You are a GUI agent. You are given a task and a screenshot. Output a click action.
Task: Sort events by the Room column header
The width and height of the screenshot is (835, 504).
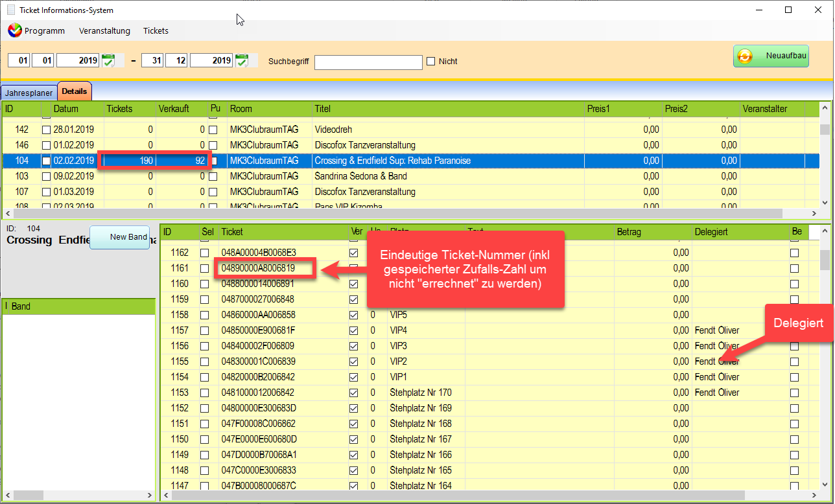click(270, 109)
